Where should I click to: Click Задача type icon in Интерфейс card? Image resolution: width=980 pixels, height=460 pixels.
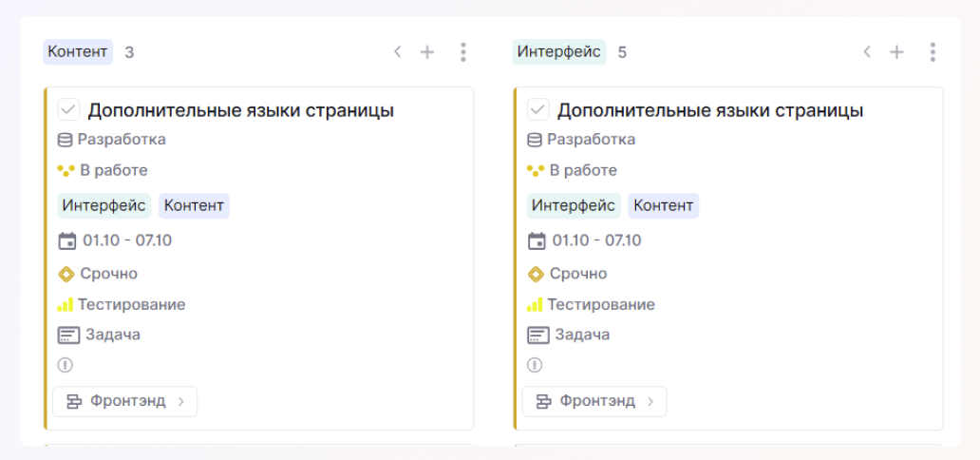pyautogui.click(x=537, y=335)
